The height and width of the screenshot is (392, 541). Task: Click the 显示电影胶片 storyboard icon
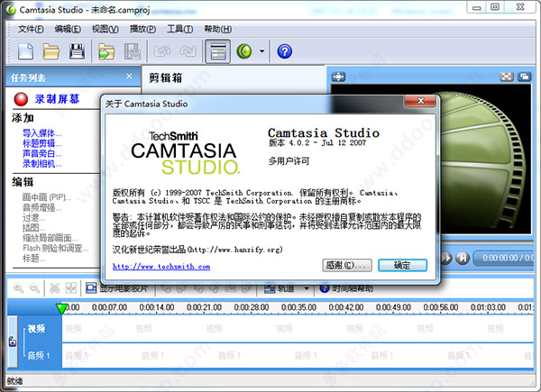pos(91,287)
